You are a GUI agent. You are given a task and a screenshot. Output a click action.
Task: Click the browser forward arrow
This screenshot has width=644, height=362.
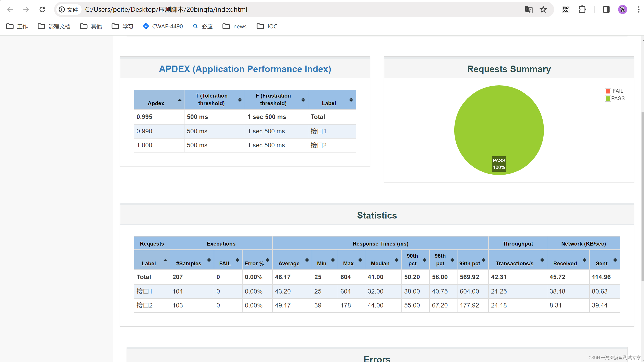26,9
